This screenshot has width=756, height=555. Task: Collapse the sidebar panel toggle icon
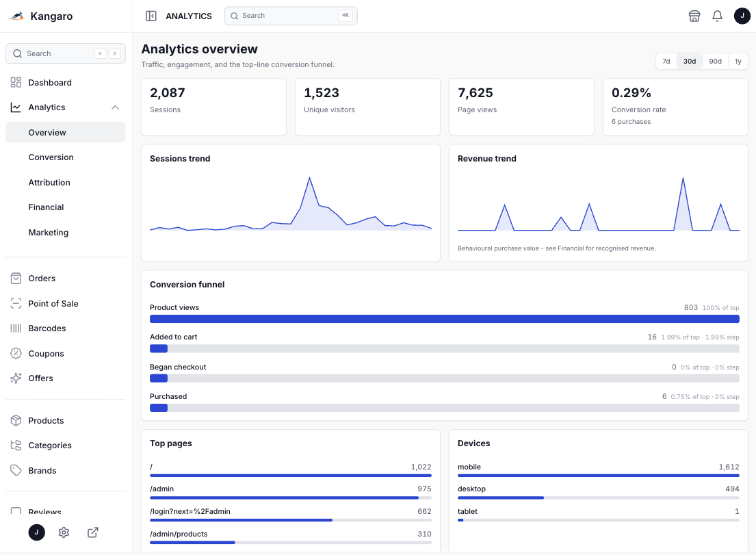pyautogui.click(x=151, y=16)
